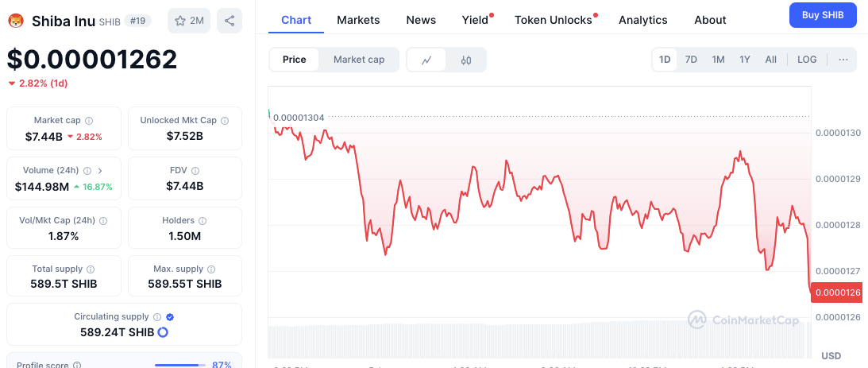Switch to candlestick chart icon

[466, 60]
